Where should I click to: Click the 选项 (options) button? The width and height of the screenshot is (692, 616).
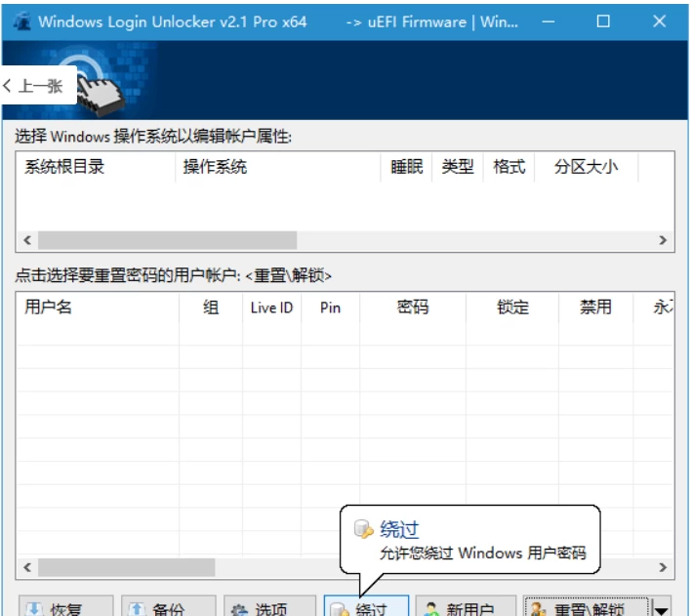(270, 606)
